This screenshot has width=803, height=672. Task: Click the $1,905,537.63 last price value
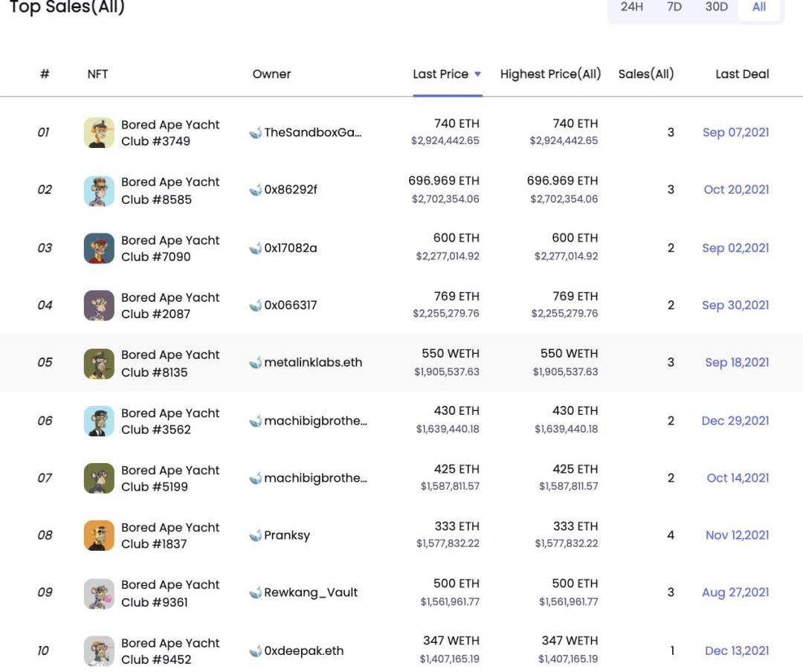pyautogui.click(x=447, y=372)
